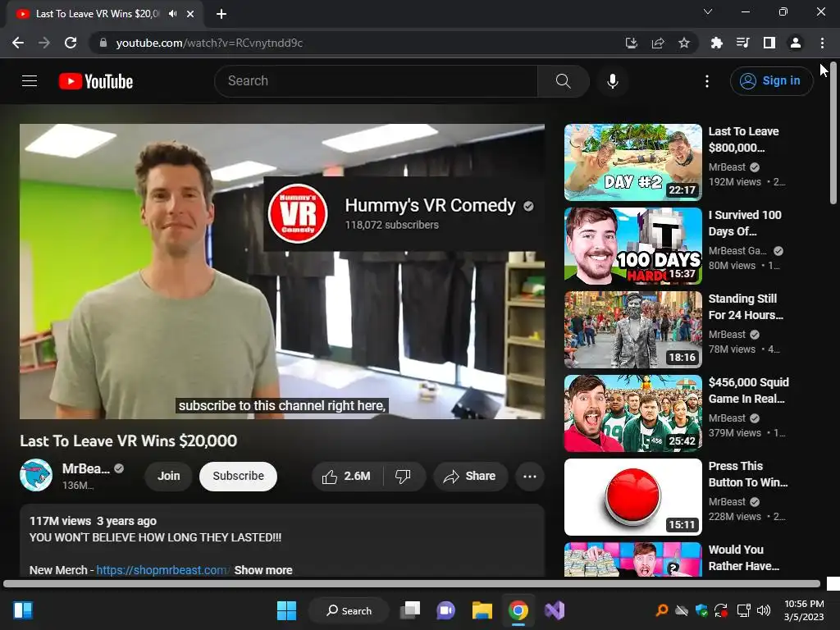
Task: Mute the tab via speaker icon
Action: (x=172, y=14)
